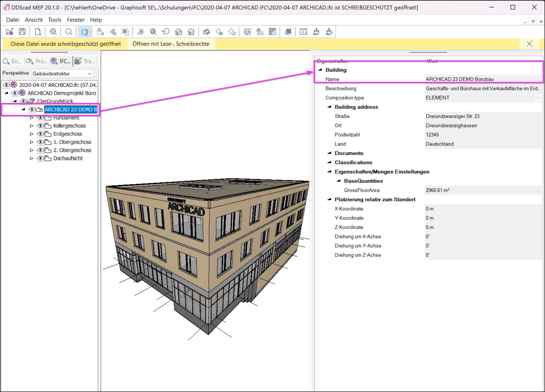
Task: Toggle visibility of 2020-04-07 ARCHICAD.ifc file
Action: point(6,85)
